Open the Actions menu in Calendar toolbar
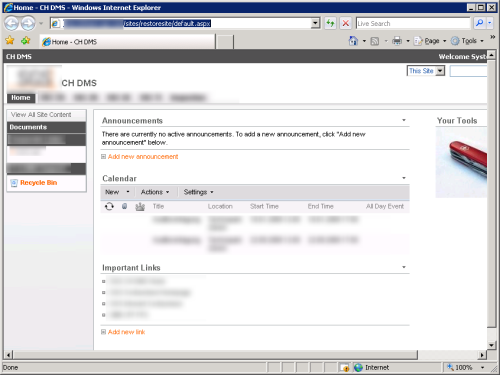This screenshot has width=500, height=375. [155, 192]
